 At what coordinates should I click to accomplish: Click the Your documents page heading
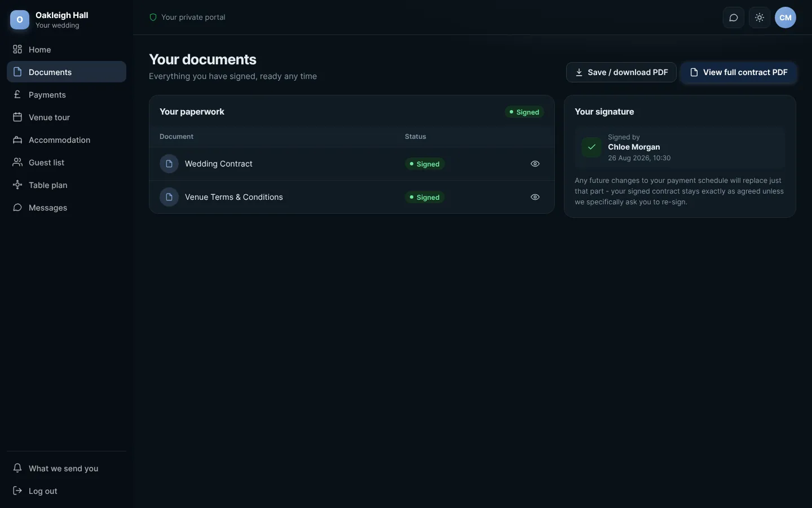pyautogui.click(x=202, y=59)
